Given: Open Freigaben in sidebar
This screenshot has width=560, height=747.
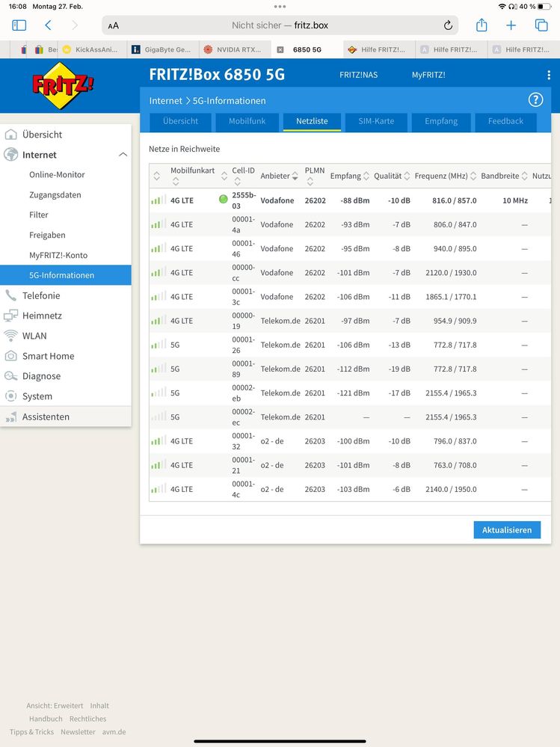Looking at the screenshot, I should coord(47,235).
